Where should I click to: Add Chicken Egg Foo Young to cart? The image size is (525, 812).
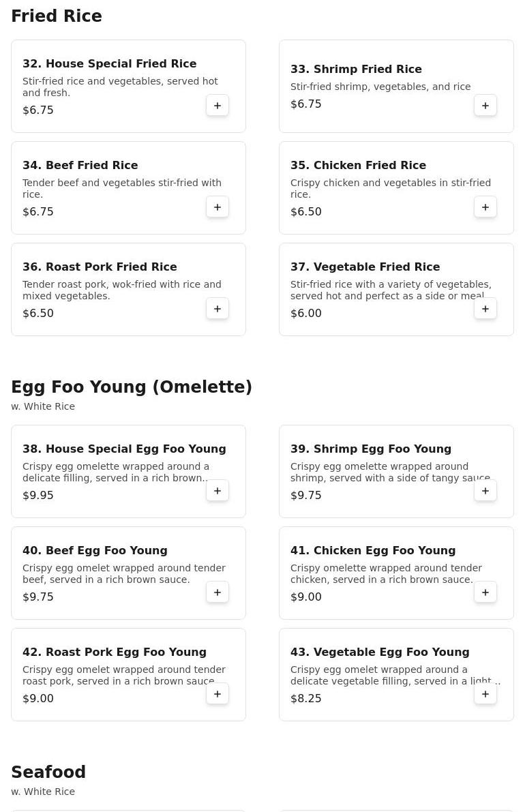[485, 592]
